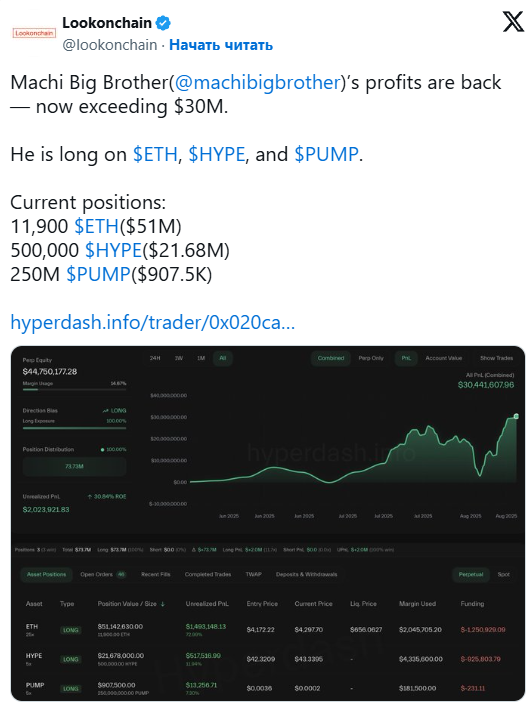Open the @machibigbrother mention
This screenshot has width=532, height=708.
click(257, 83)
